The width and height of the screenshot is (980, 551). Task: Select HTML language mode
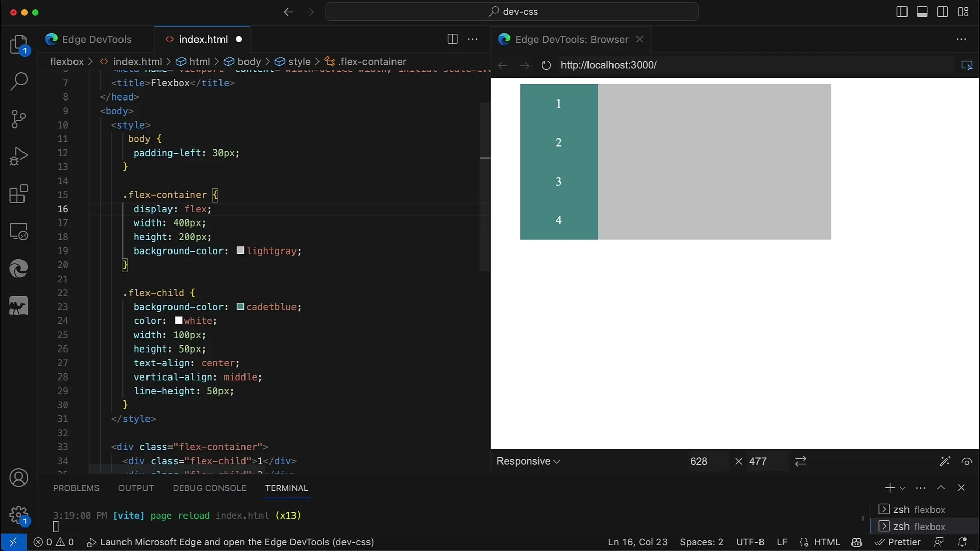(x=820, y=542)
